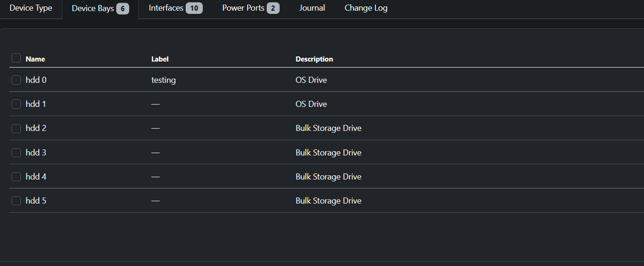Open the Device Bays tab
This screenshot has height=266, width=644.
100,8
